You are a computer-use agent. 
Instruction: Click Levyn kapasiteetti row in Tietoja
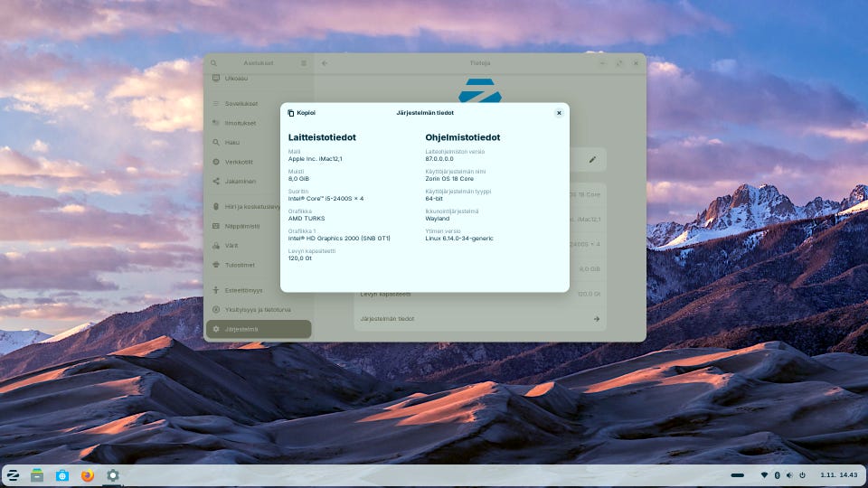(480, 295)
